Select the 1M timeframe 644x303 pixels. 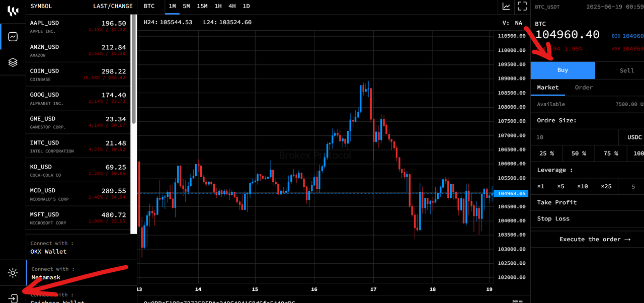(x=173, y=6)
